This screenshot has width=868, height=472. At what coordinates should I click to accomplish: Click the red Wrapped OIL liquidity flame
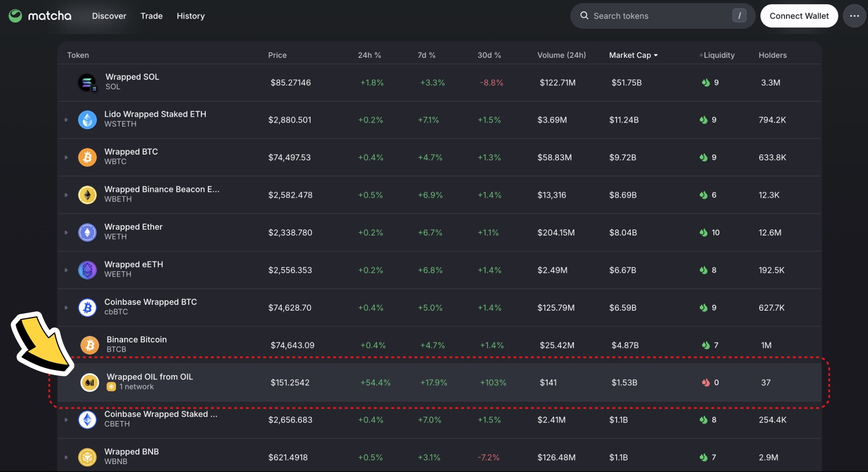(706, 383)
